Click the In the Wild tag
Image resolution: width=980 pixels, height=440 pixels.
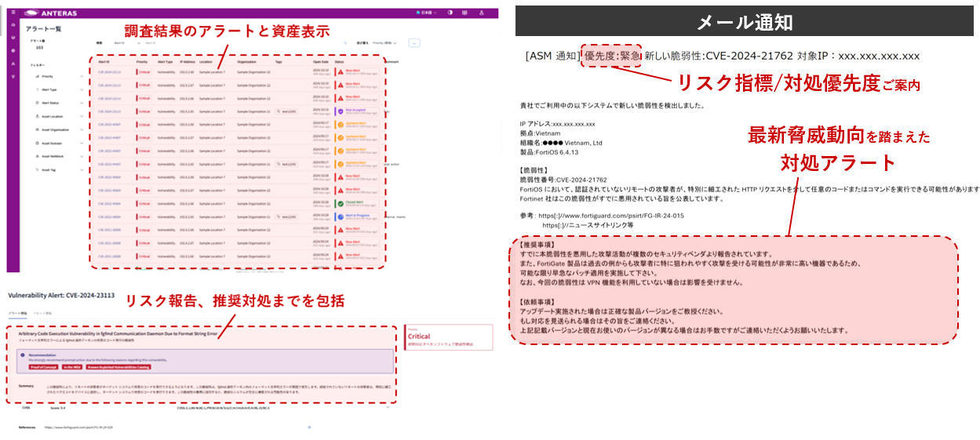point(72,366)
